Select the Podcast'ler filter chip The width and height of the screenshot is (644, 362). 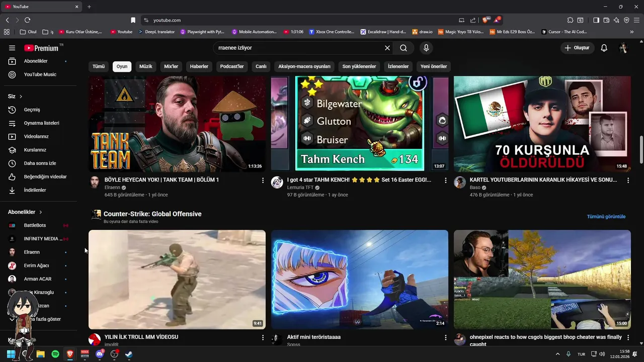tap(232, 66)
